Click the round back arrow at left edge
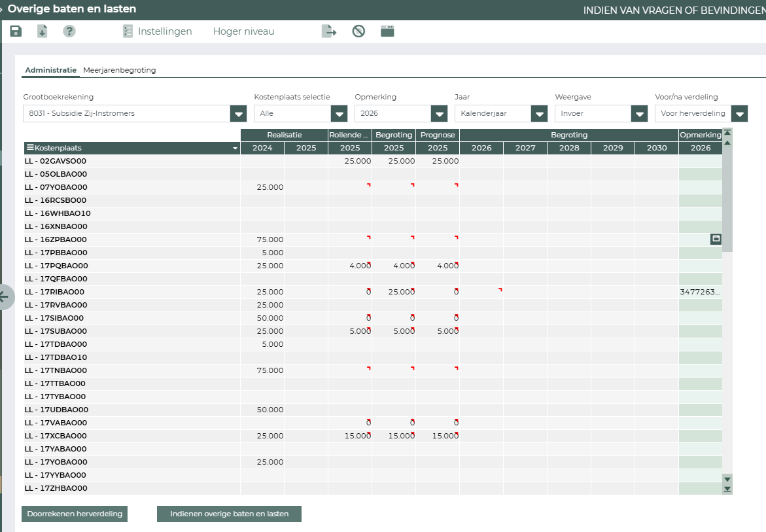The height and width of the screenshot is (532, 766). point(5,296)
